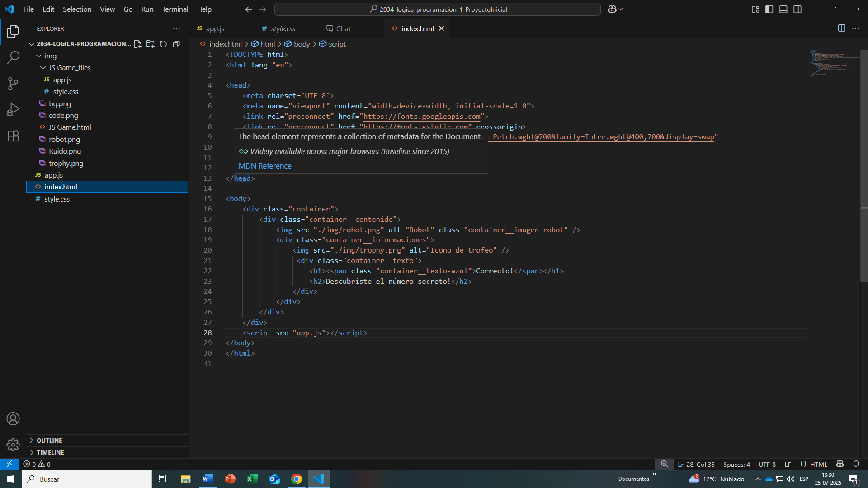Open Word from the taskbar

[x=208, y=479]
